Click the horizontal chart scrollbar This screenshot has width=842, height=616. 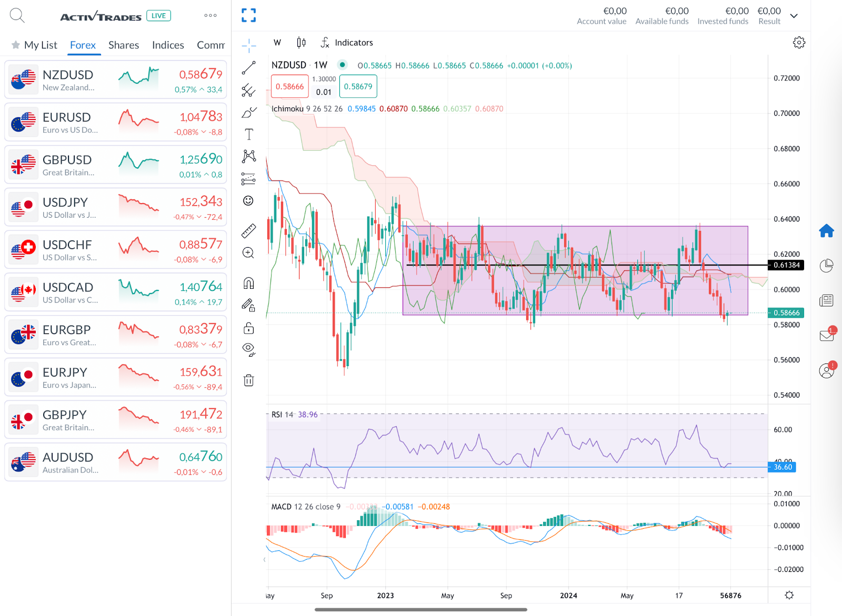[421, 610]
